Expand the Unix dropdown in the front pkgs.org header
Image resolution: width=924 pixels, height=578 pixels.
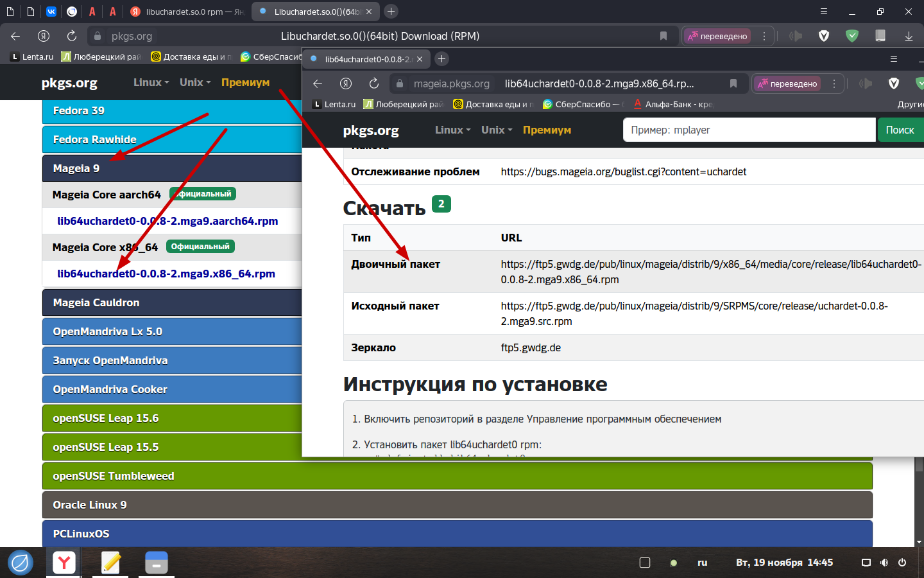(x=497, y=130)
